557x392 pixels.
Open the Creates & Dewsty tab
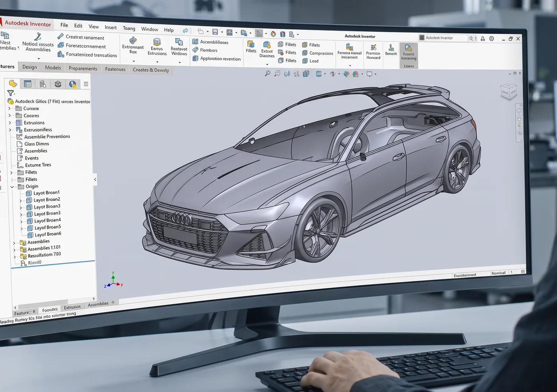[x=151, y=70]
